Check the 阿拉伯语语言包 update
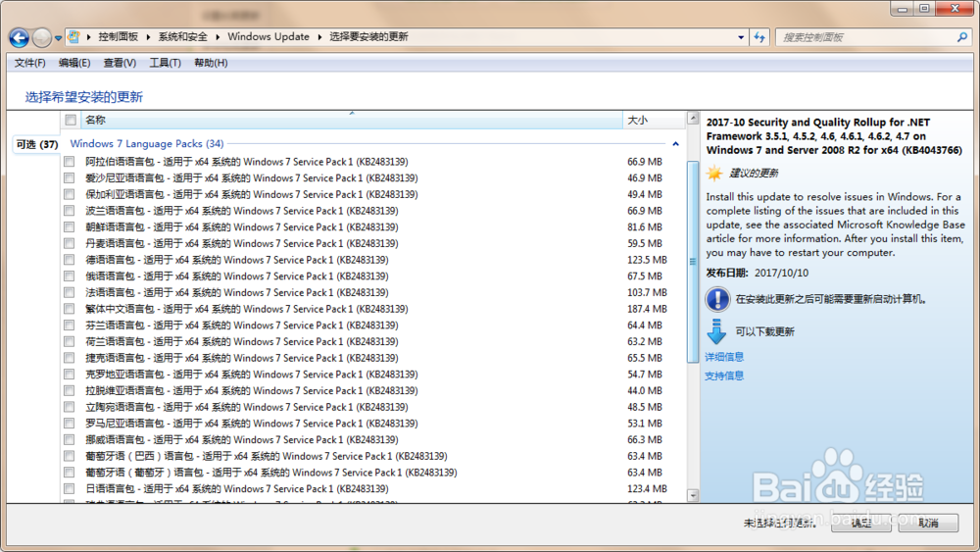The width and height of the screenshot is (980, 552). (70, 162)
